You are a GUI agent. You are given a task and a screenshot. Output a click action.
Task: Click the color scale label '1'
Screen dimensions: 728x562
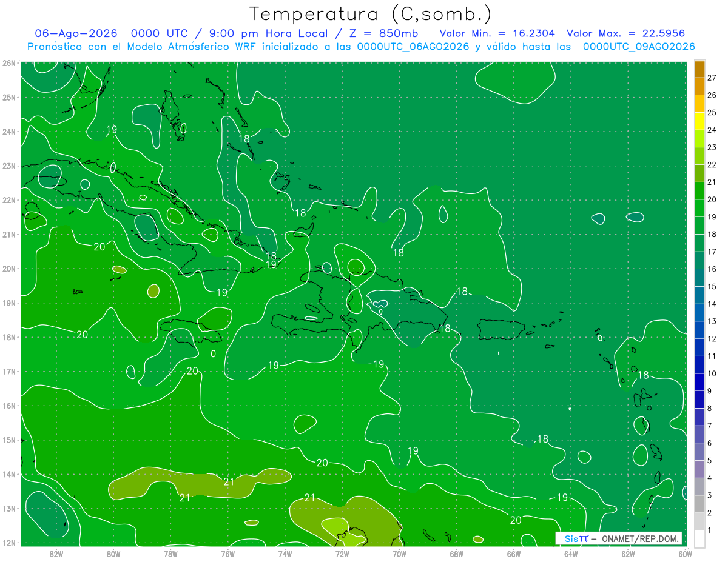pos(710,531)
